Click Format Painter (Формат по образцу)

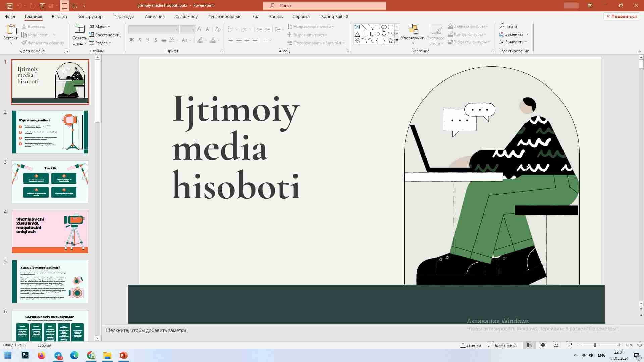pos(43,43)
